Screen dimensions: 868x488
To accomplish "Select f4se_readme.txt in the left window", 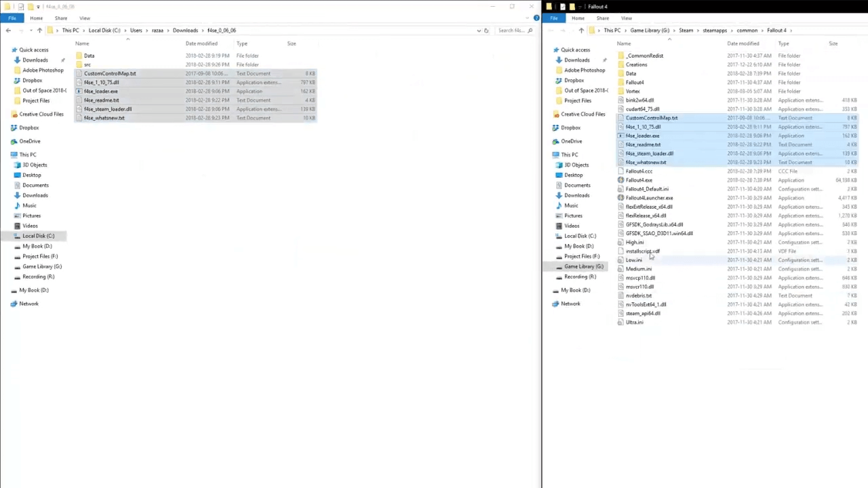I will tap(101, 100).
